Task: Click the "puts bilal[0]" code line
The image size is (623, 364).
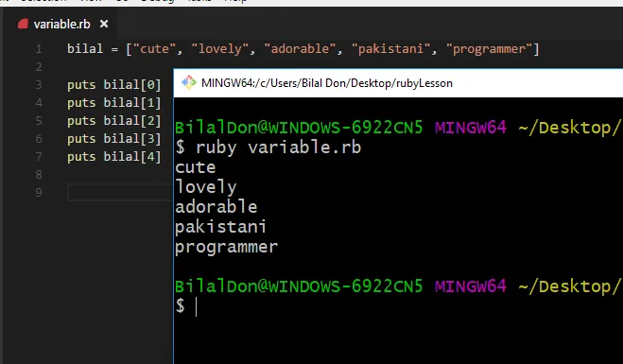Action: [114, 85]
